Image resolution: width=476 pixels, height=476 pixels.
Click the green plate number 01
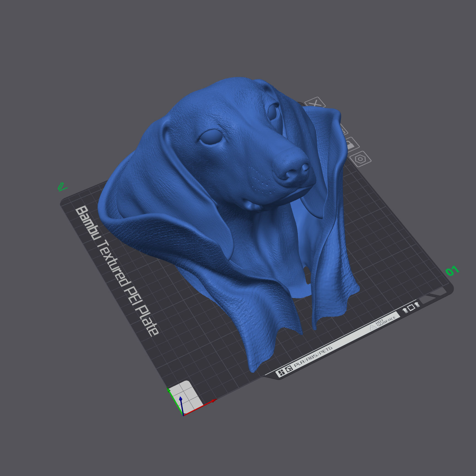pos(452,271)
